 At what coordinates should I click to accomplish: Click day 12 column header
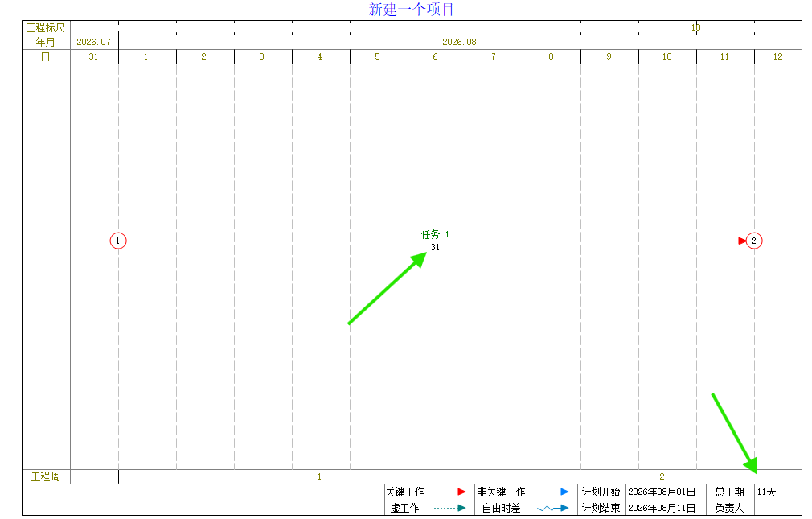(777, 56)
